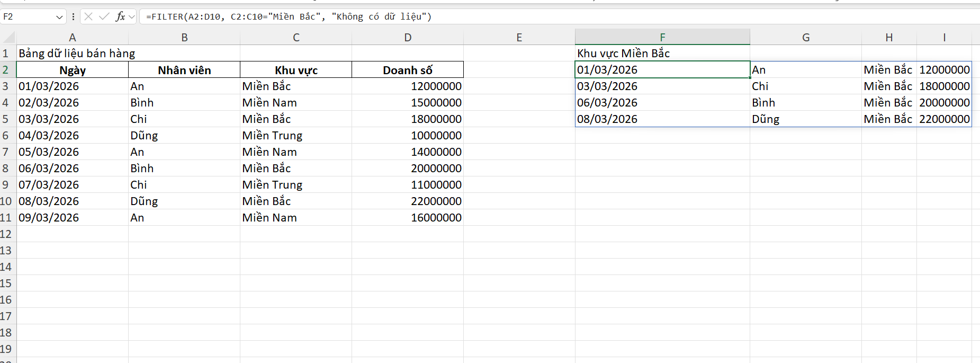This screenshot has width=980, height=363.
Task: Click the confirm checkmark formula icon
Action: 104,16
